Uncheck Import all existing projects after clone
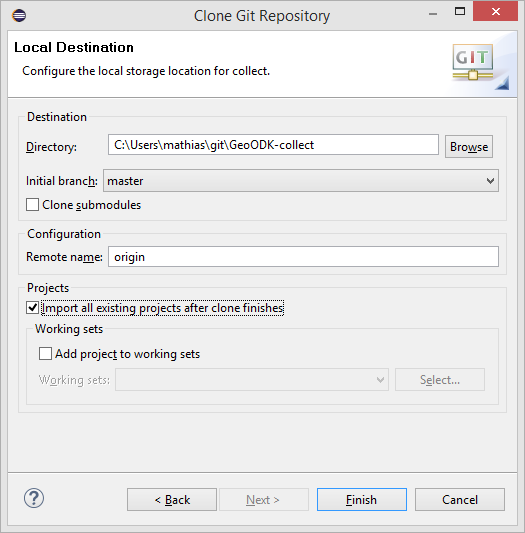Viewport: 525px width, 533px height. click(32, 308)
